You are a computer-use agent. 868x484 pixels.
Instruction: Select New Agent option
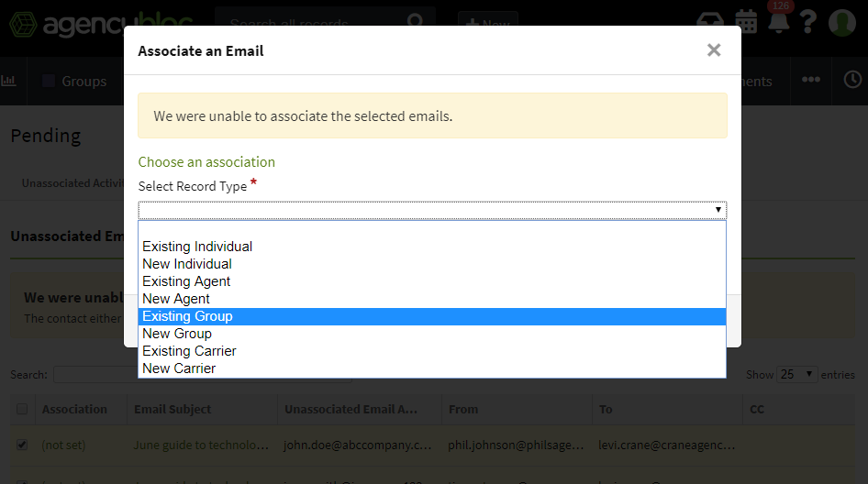(x=432, y=299)
